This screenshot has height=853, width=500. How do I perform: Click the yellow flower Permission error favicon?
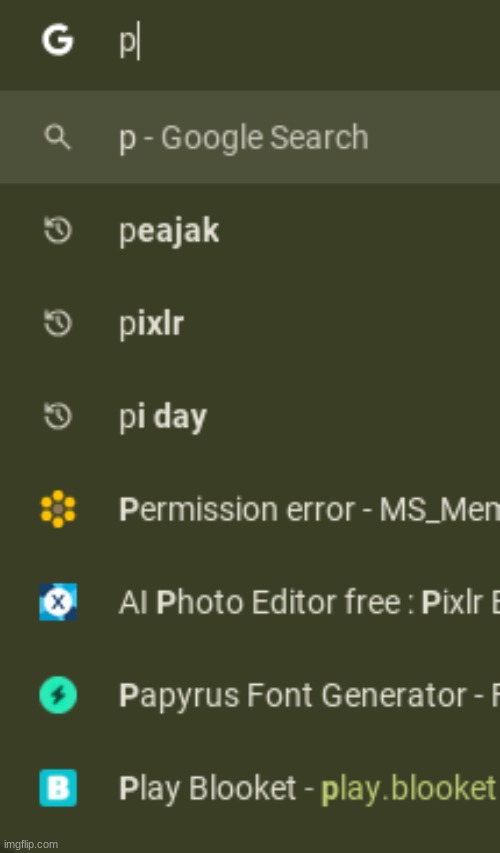(58, 509)
